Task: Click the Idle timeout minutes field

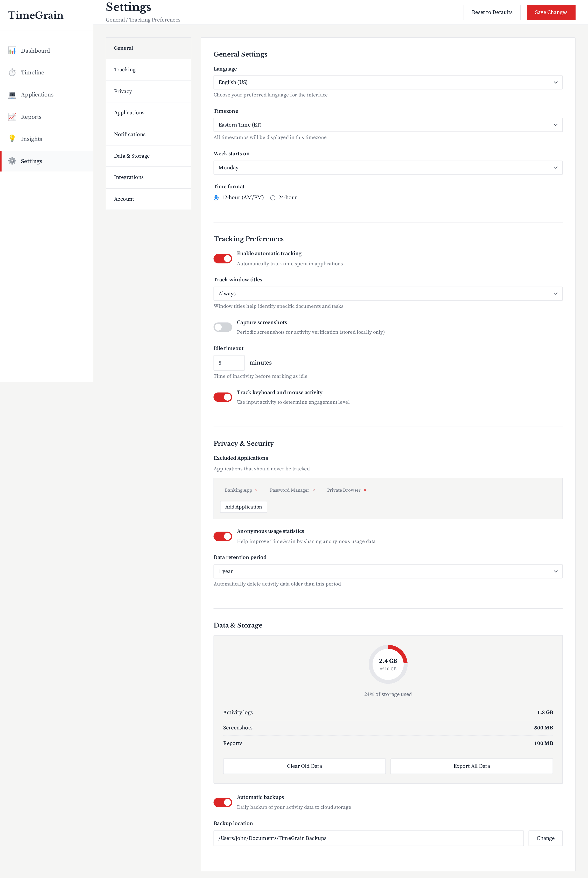Action: (x=229, y=363)
